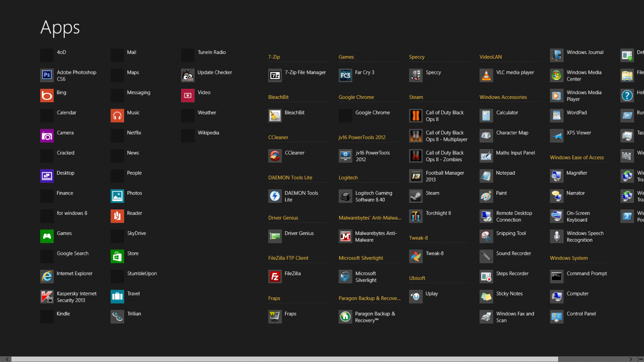Image resolution: width=644 pixels, height=362 pixels.
Task: Click the Windows Ease of Access heading
Action: click(x=577, y=157)
